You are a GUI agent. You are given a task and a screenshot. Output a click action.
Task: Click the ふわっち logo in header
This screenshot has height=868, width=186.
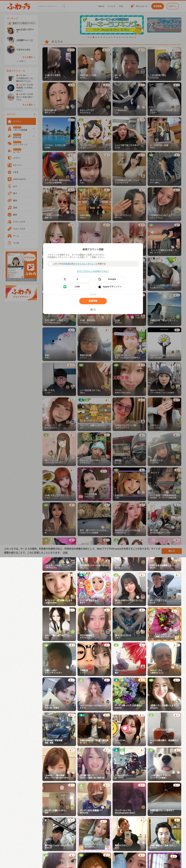tap(19, 6)
